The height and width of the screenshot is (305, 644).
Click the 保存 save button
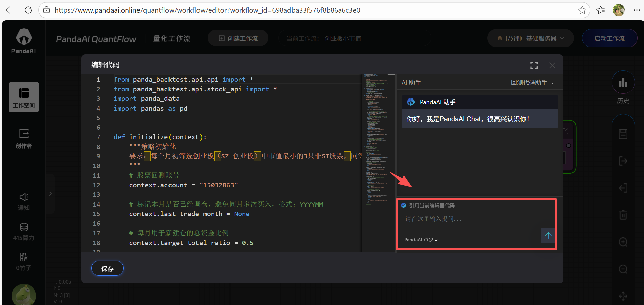108,269
